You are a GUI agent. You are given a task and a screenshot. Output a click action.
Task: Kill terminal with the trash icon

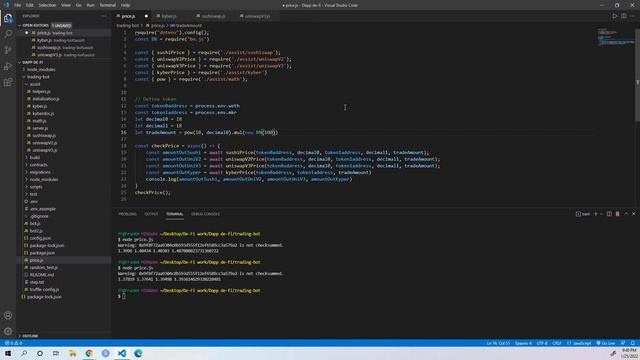[618, 214]
